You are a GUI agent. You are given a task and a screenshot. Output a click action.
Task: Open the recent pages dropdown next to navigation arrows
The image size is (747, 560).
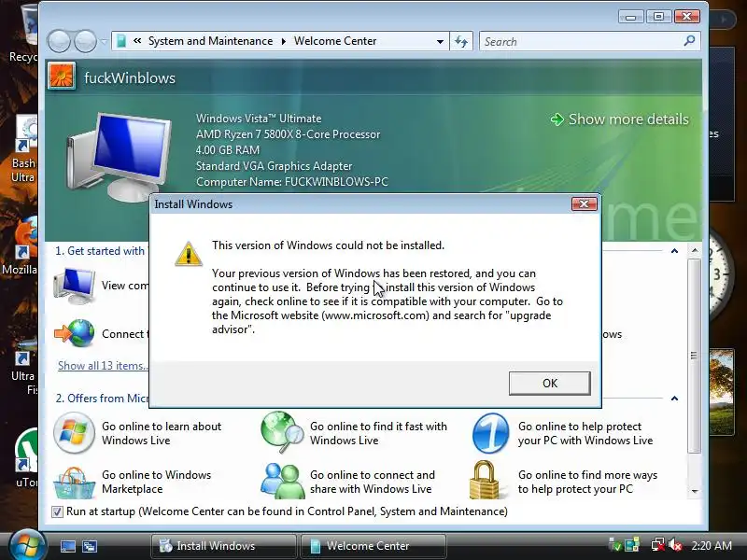[x=104, y=42]
